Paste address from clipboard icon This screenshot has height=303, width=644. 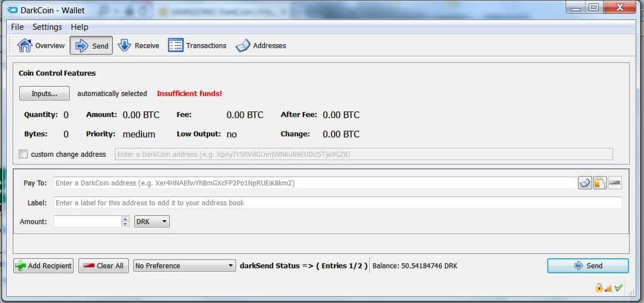[x=600, y=183]
